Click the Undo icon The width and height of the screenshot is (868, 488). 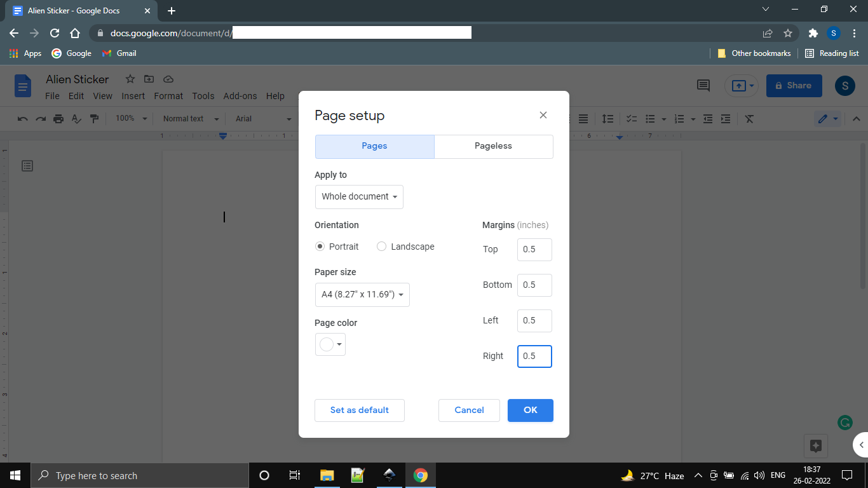click(x=23, y=118)
